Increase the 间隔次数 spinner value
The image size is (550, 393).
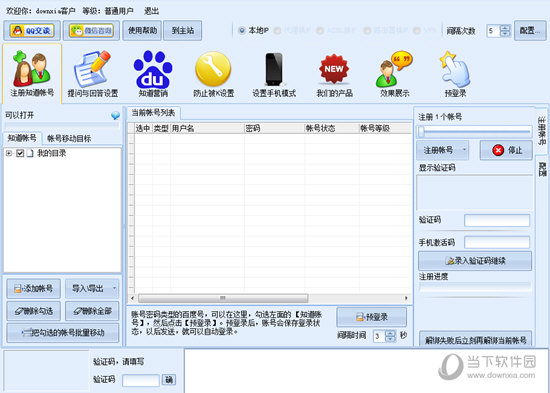point(505,28)
